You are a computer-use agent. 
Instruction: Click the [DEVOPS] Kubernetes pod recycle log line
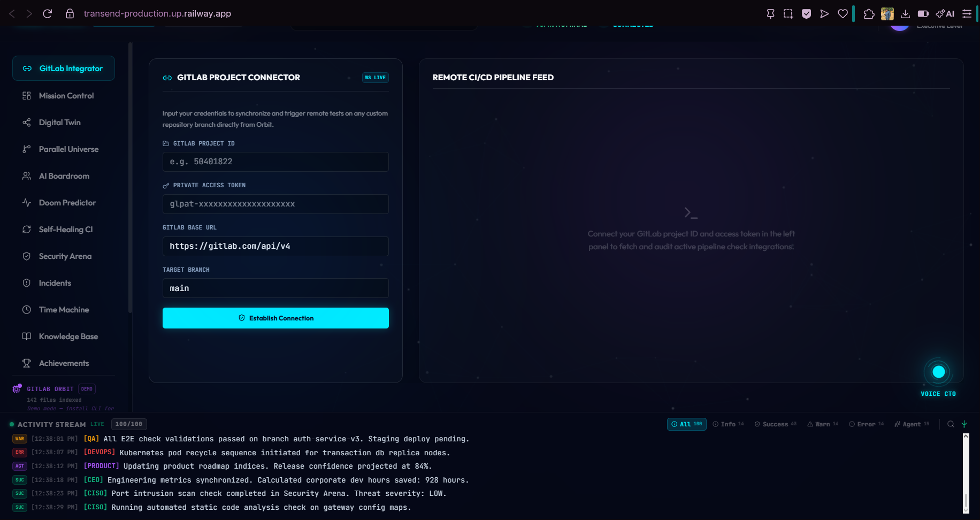pos(267,453)
